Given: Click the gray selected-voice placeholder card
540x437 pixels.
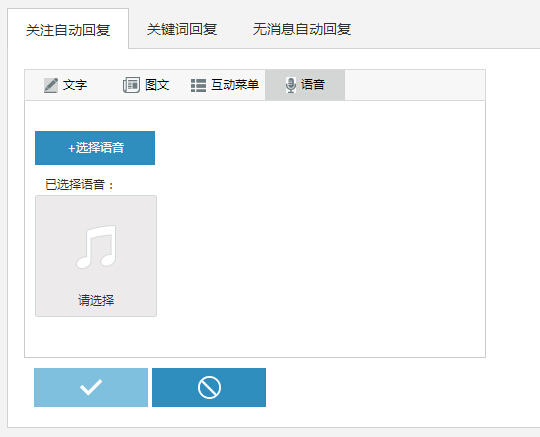Looking at the screenshot, I should point(96,256).
